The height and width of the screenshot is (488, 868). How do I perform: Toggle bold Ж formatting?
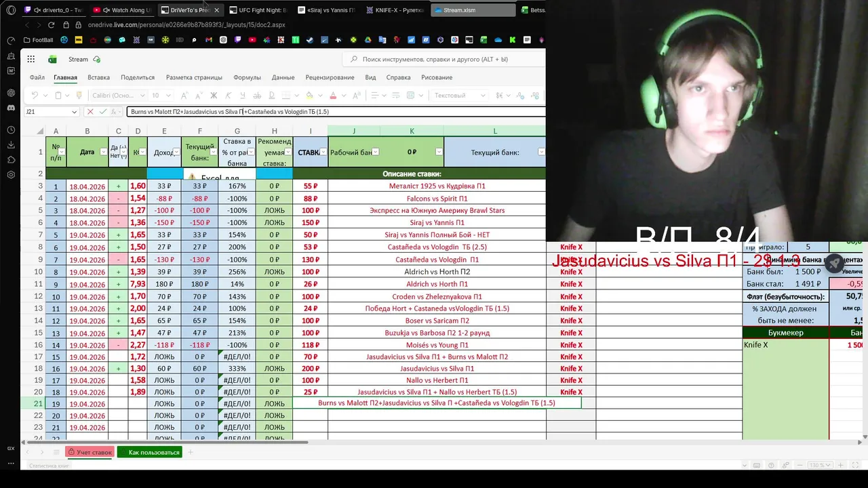coord(214,96)
